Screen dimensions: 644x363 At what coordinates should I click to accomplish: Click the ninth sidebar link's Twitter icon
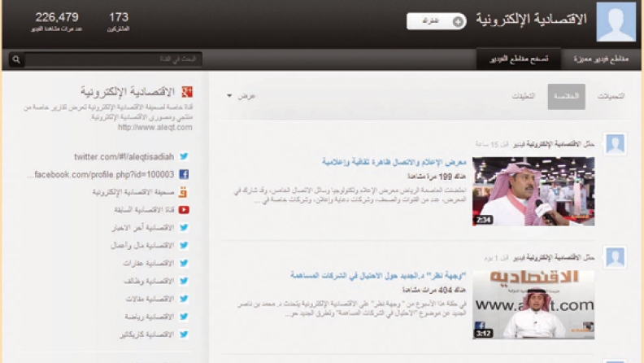click(x=184, y=299)
